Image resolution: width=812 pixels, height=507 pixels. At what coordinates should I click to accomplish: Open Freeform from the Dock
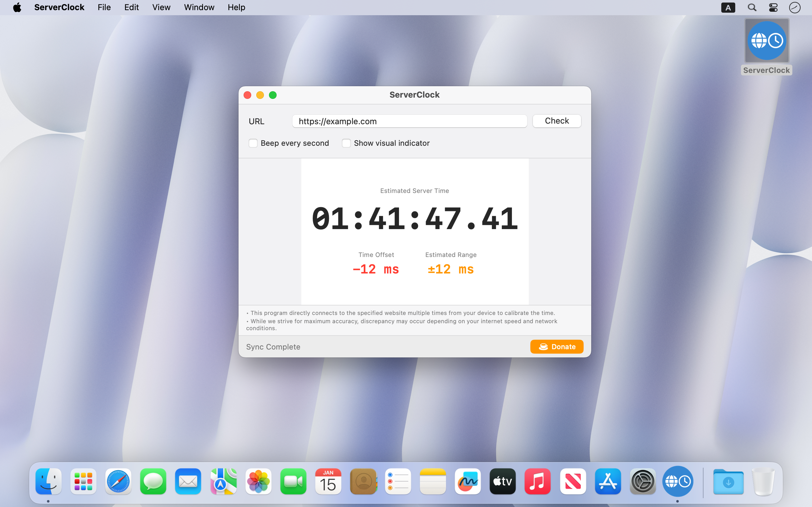[468, 482]
